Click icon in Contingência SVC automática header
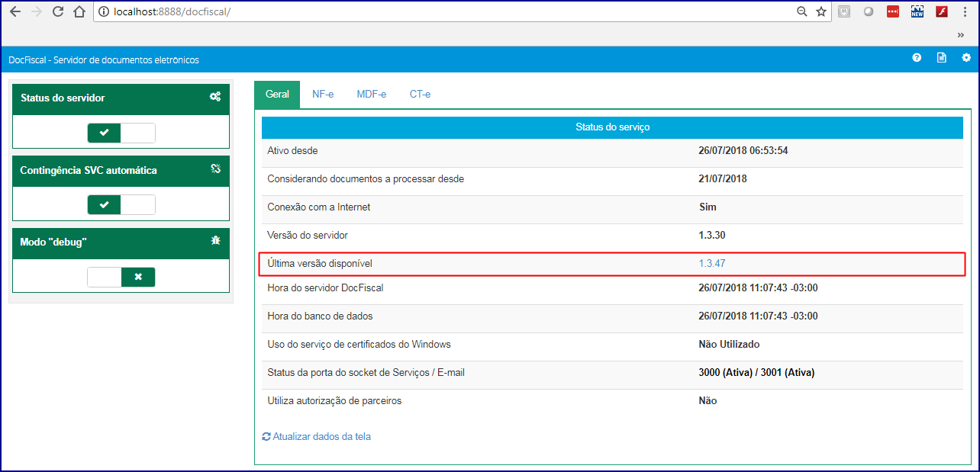980x472 pixels. click(216, 169)
